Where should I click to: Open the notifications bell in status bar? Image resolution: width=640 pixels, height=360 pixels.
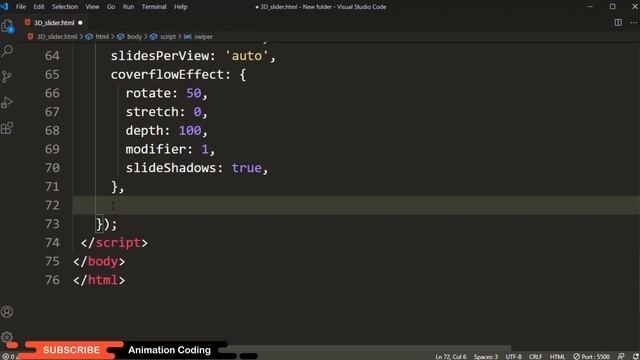tap(636, 356)
